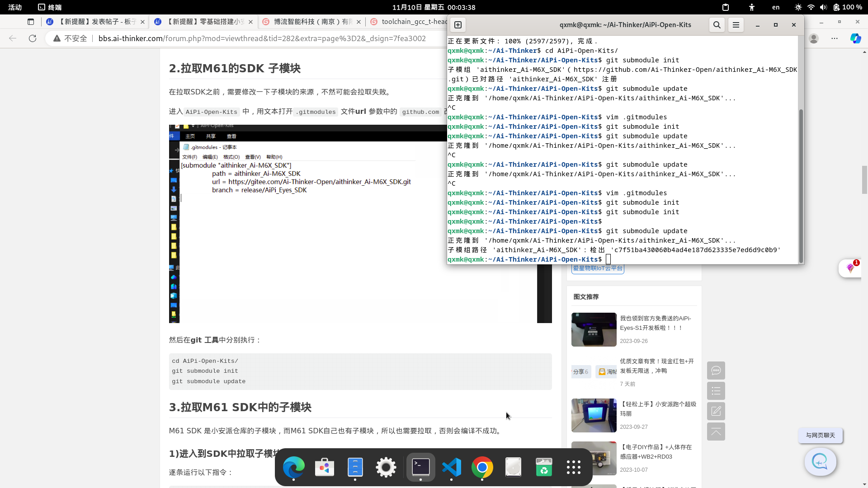Open Edge Copilot sidebar icon
Viewport: 868px width, 488px height.
click(856, 38)
